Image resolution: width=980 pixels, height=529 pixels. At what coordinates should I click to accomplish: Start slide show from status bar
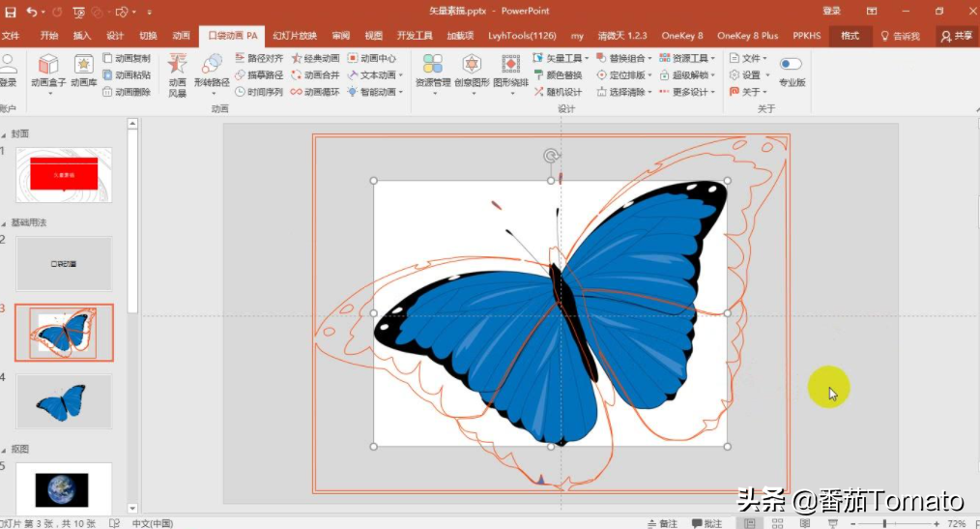pos(832,523)
